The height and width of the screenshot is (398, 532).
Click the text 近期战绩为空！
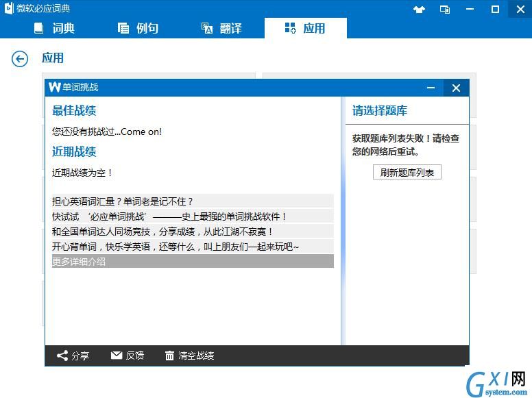82,173
